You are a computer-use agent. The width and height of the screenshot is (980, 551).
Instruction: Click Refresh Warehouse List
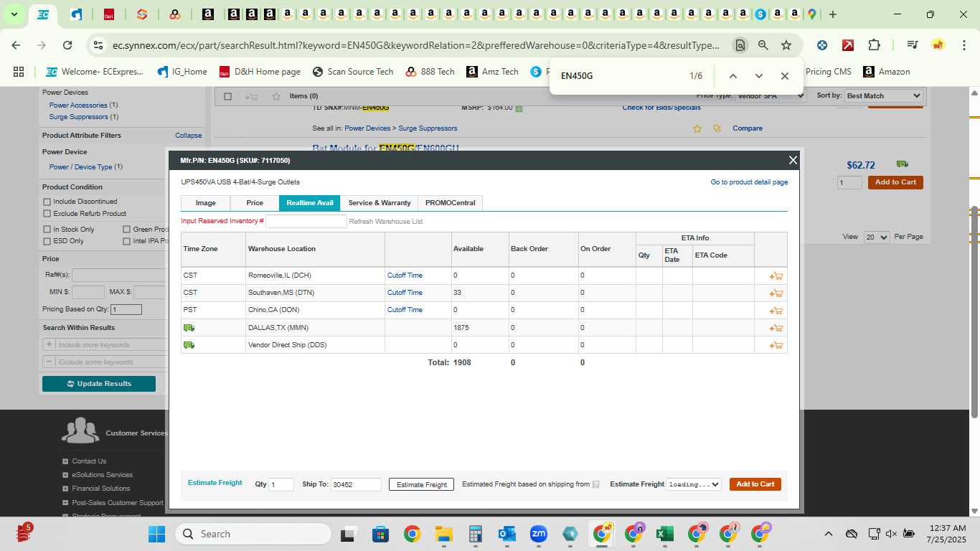[386, 222]
